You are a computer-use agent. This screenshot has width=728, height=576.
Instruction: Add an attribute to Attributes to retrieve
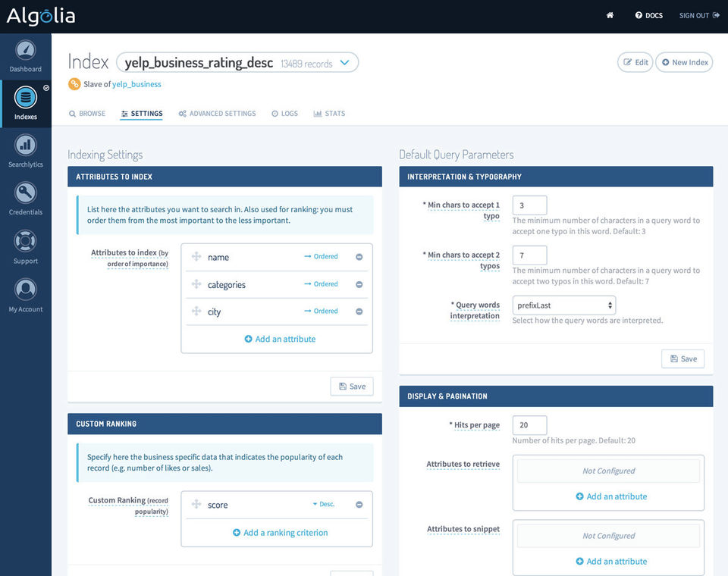[611, 496]
